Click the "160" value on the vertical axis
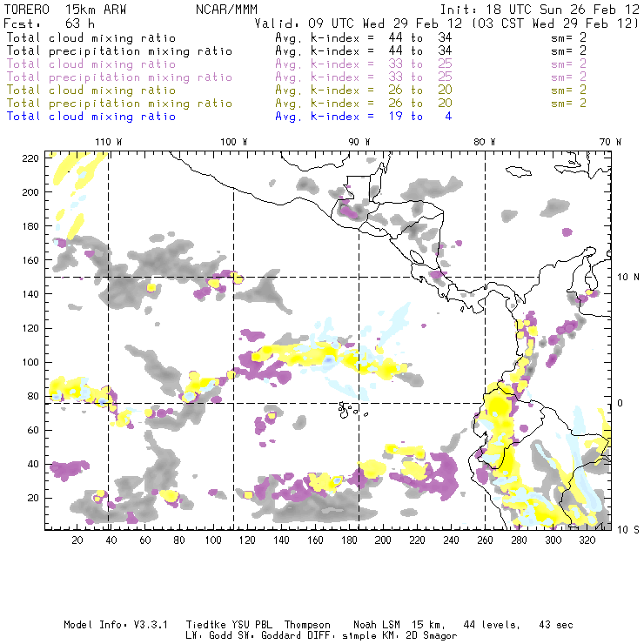The height and width of the screenshot is (644, 644). 30,260
